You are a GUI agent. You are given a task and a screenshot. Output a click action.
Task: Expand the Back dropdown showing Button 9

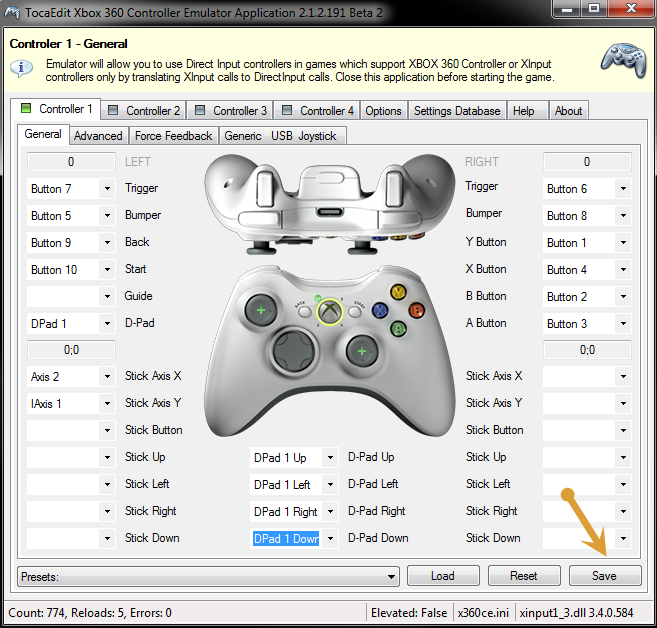(x=107, y=243)
